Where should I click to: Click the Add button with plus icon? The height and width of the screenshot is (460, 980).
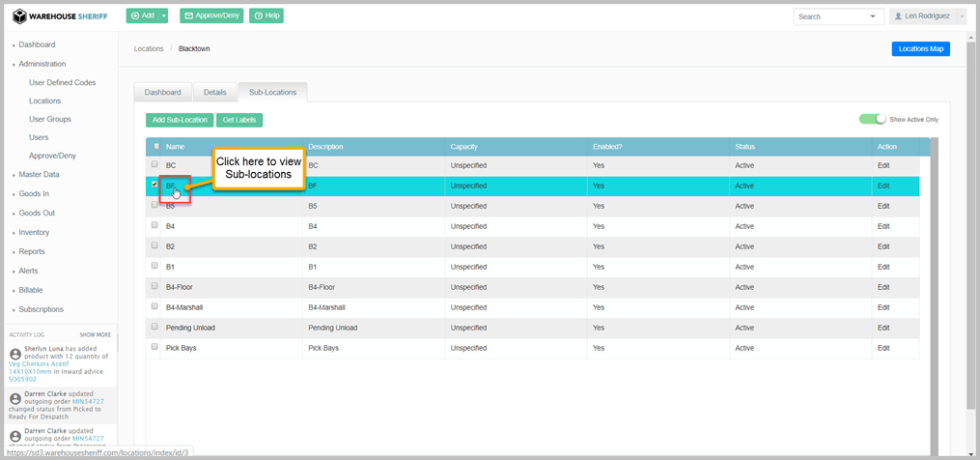[x=141, y=16]
